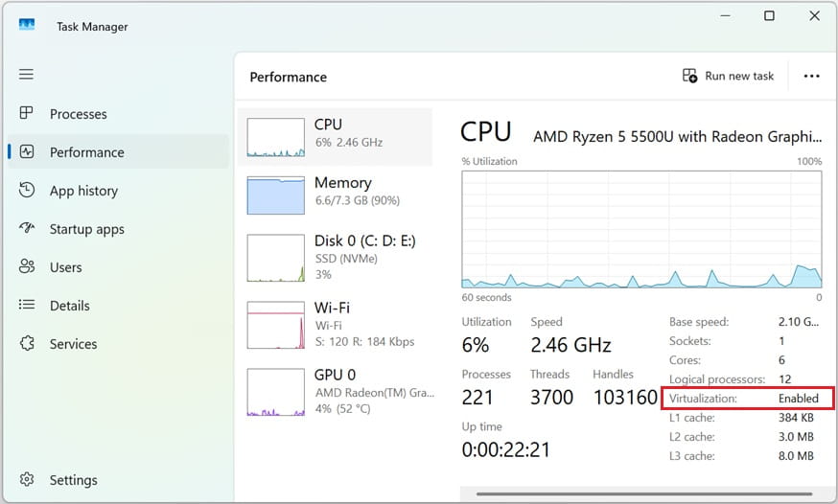Click the 6.6/7.3 GB (90%) memory text

tap(358, 201)
